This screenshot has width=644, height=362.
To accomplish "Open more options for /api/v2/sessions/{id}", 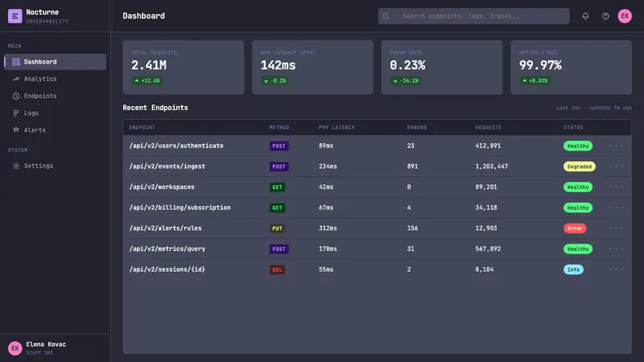I will coord(616,269).
